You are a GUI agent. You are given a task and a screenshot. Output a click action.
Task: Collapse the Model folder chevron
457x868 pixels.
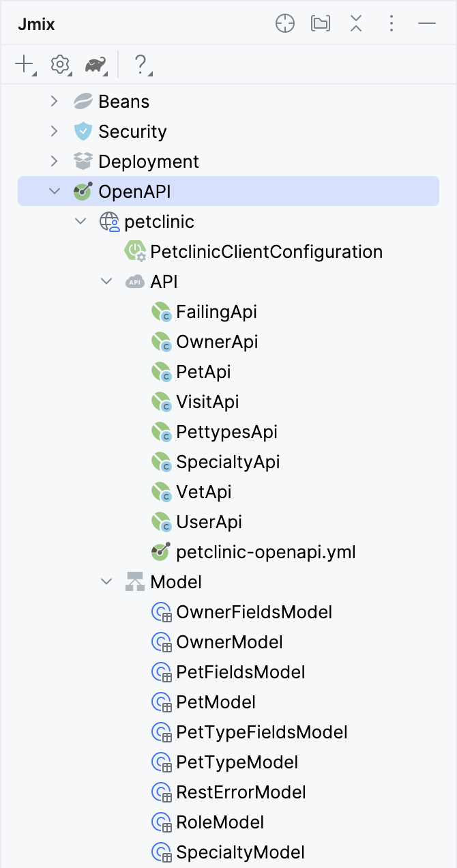106,582
